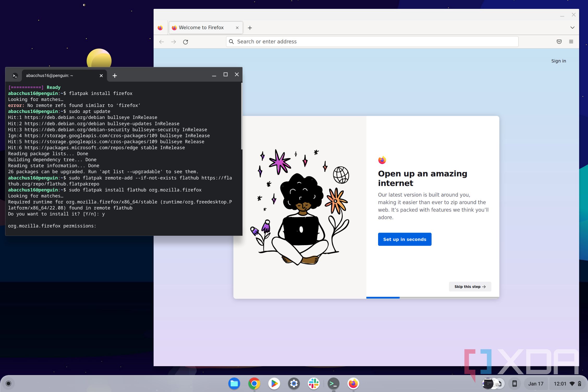Click the Search or enter address bar
The height and width of the screenshot is (392, 588).
371,41
